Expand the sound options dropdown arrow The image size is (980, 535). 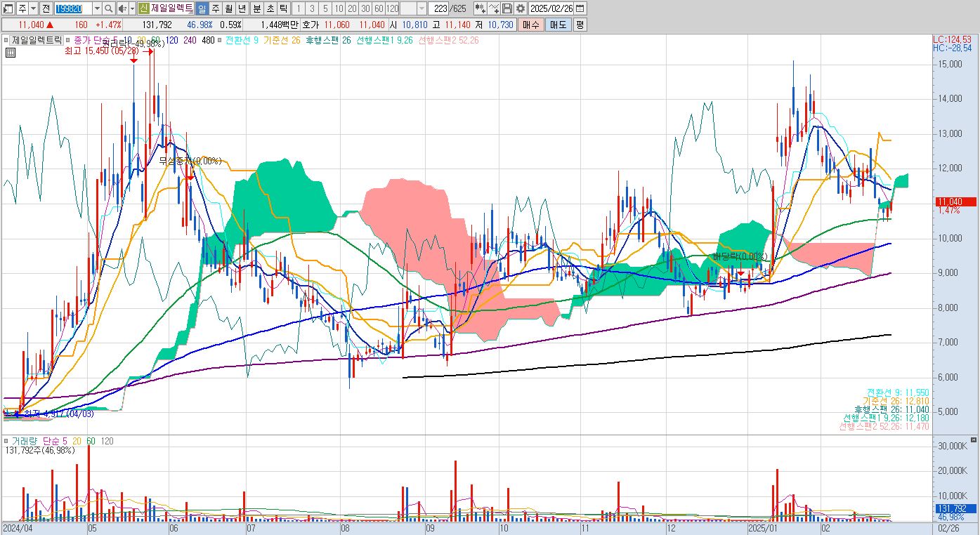(131, 8)
